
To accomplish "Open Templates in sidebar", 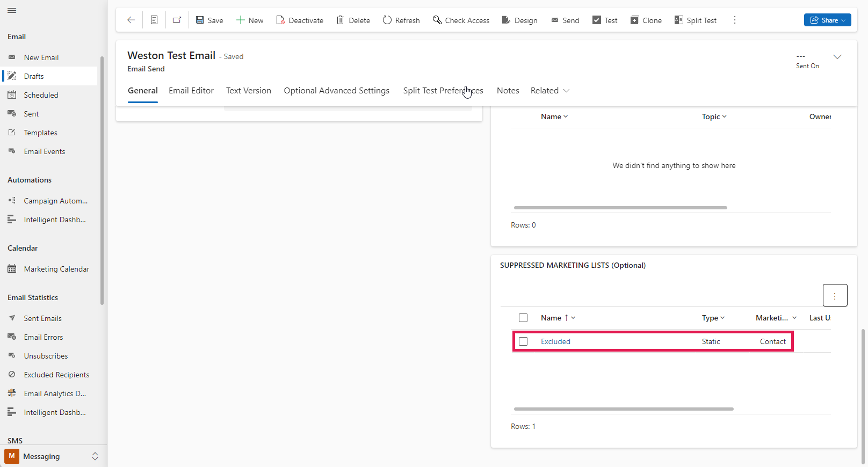I will pos(50,133).
